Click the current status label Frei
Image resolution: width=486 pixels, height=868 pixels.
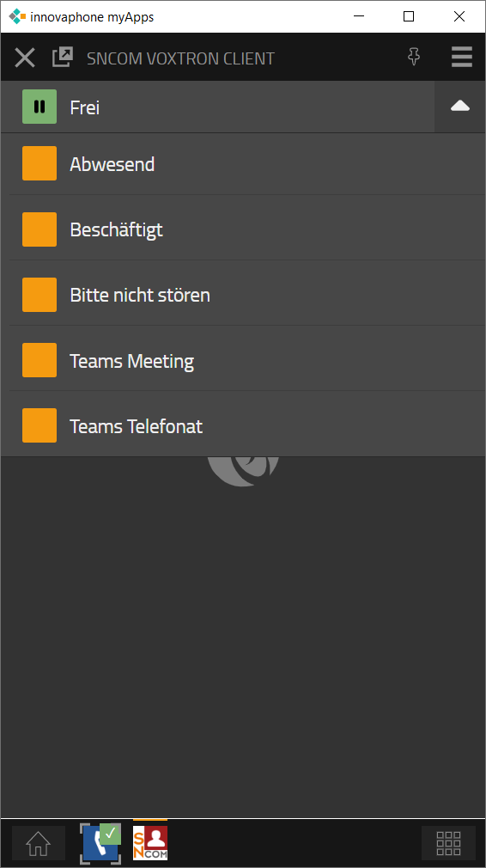click(85, 107)
